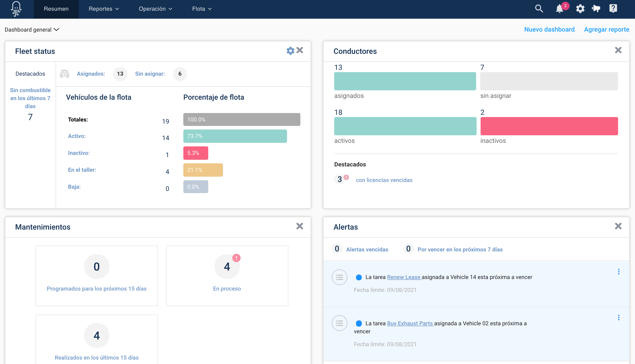Select the Destacados section in Fleet status

pos(30,73)
